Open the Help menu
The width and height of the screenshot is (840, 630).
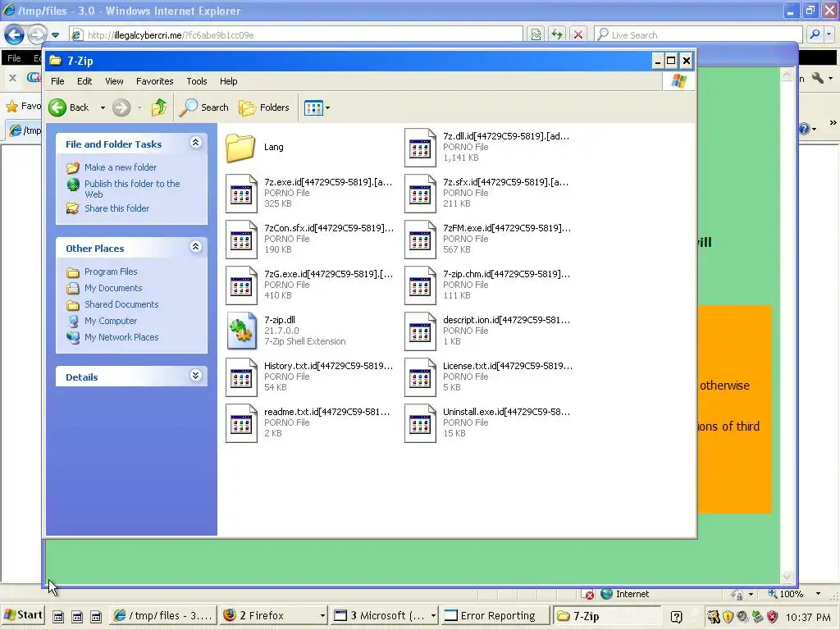(x=228, y=81)
